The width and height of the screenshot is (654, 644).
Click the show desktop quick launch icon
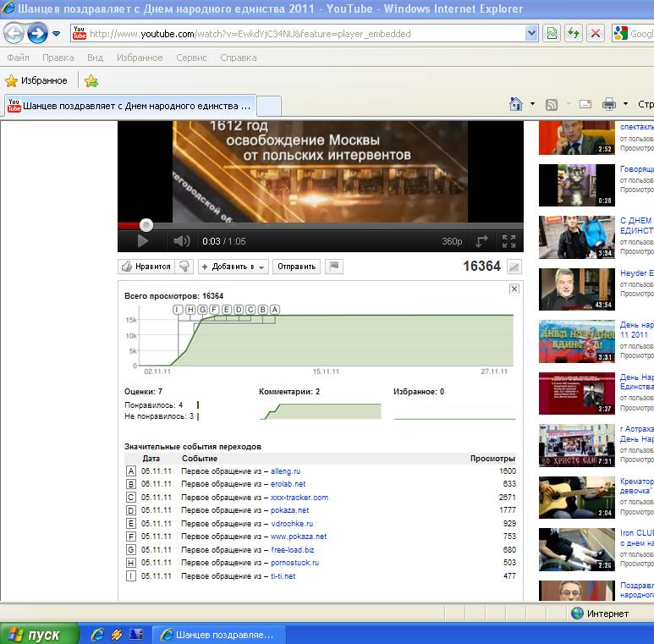coord(136,635)
